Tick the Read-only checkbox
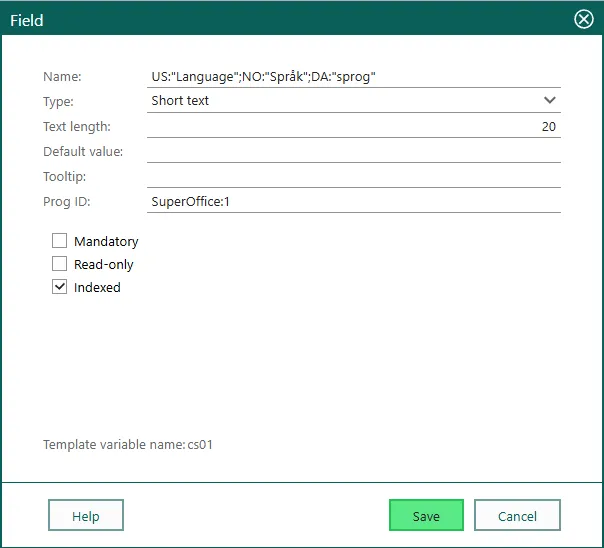 pos(60,264)
